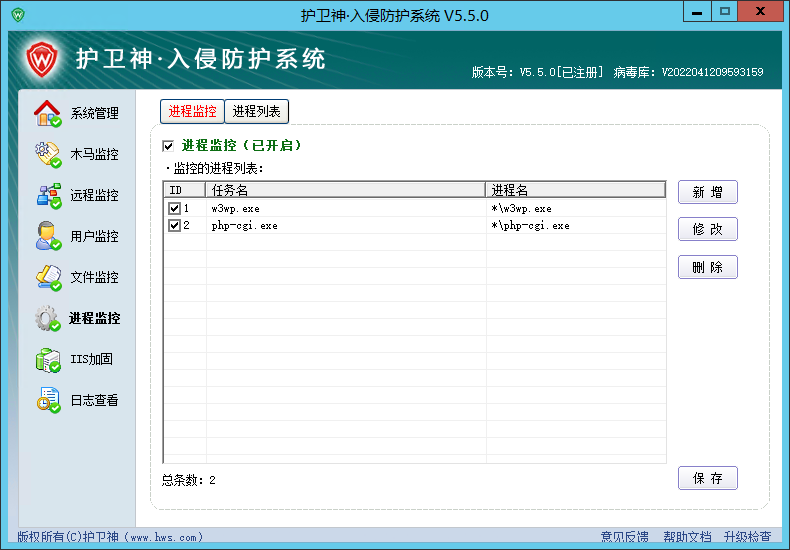
Task: Click the 删除 button
Action: tap(707, 267)
